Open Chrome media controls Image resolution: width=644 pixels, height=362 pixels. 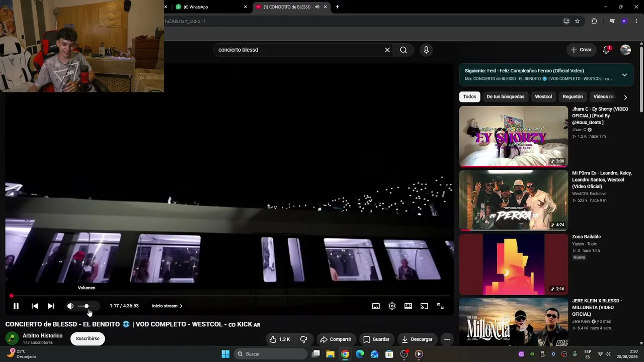click(x=612, y=21)
